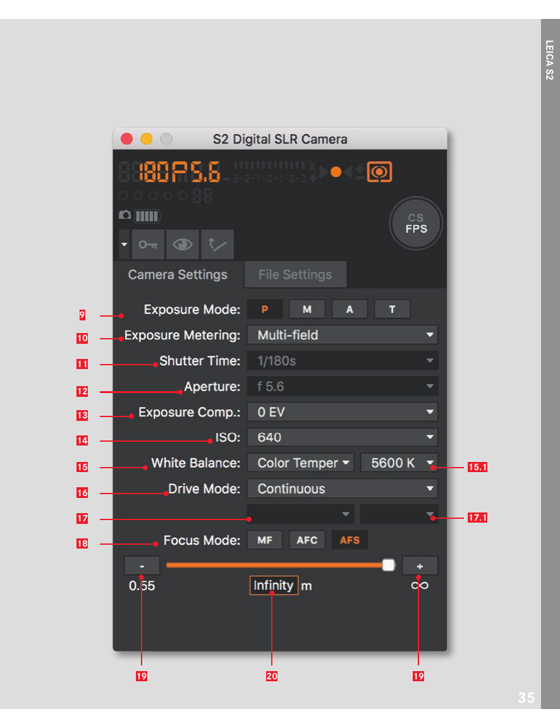Select MF focus mode
The height and width of the screenshot is (728, 560).
265,540
